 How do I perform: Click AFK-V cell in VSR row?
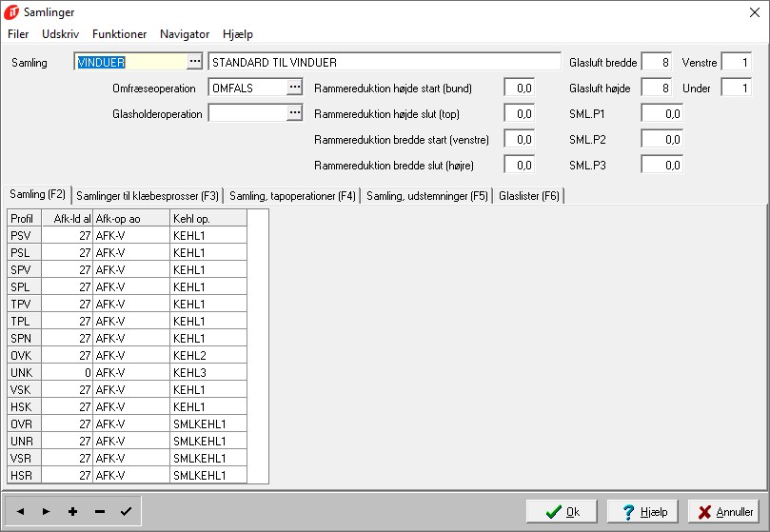click(131, 459)
